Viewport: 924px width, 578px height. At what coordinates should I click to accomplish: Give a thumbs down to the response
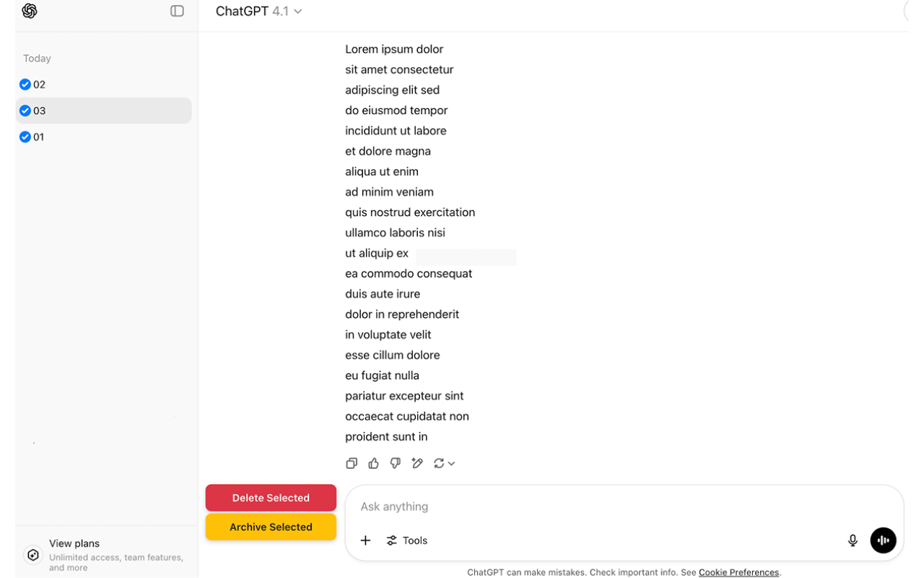395,463
